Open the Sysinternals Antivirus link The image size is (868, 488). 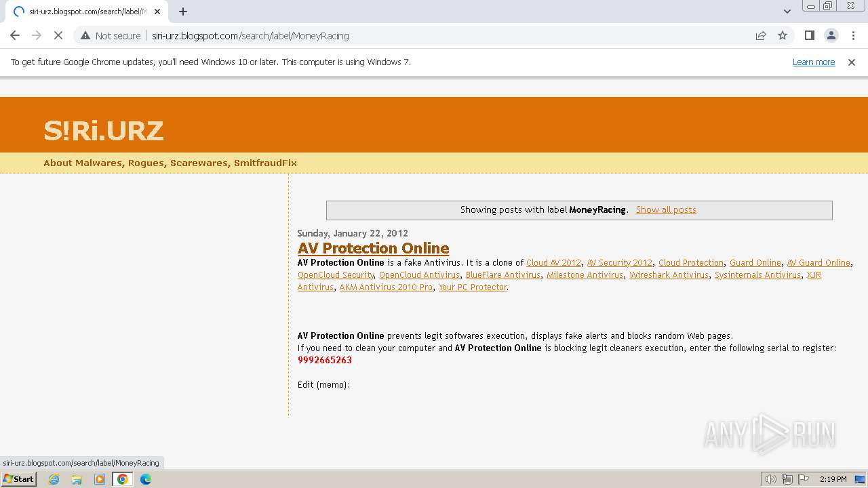[757, 274]
